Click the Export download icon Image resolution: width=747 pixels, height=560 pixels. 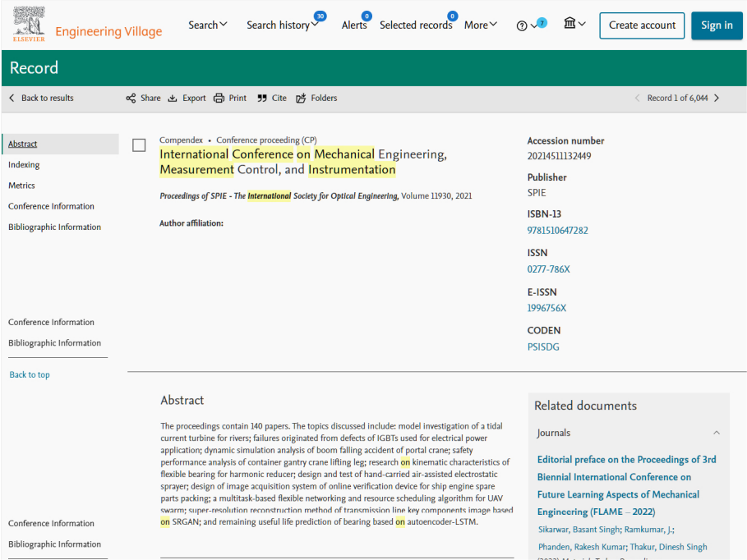tap(173, 98)
